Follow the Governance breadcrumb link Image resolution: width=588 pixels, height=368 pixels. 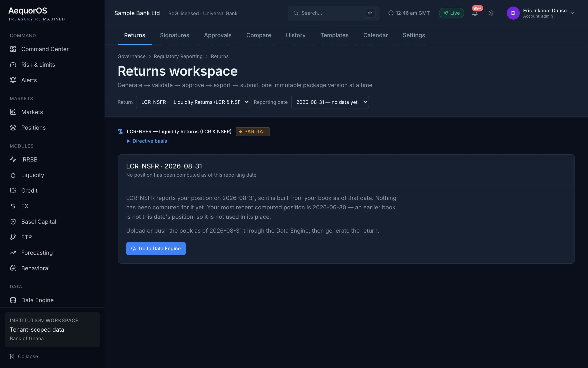131,56
